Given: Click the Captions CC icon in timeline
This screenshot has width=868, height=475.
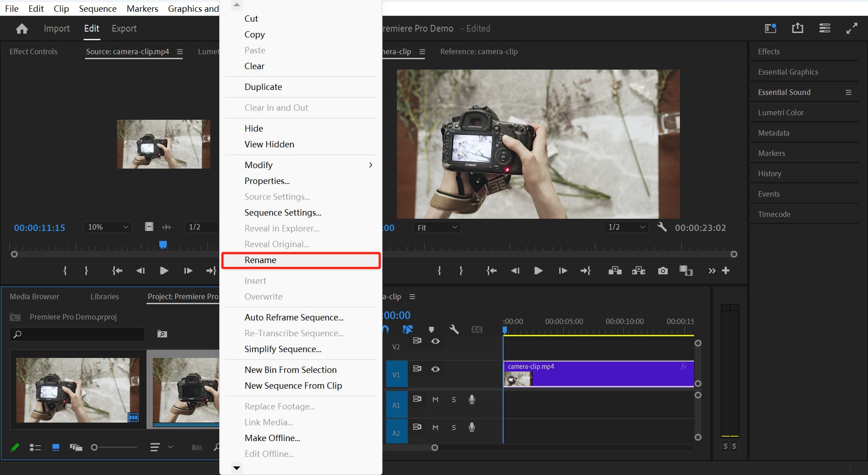Looking at the screenshot, I should coord(477,329).
